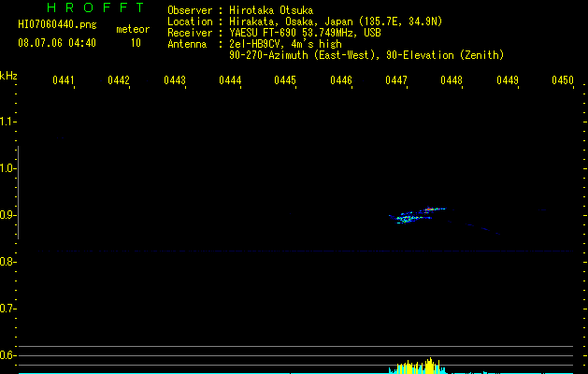The image size is (588, 374).
Task: Click the meteor count value 10
Action: 136,43
